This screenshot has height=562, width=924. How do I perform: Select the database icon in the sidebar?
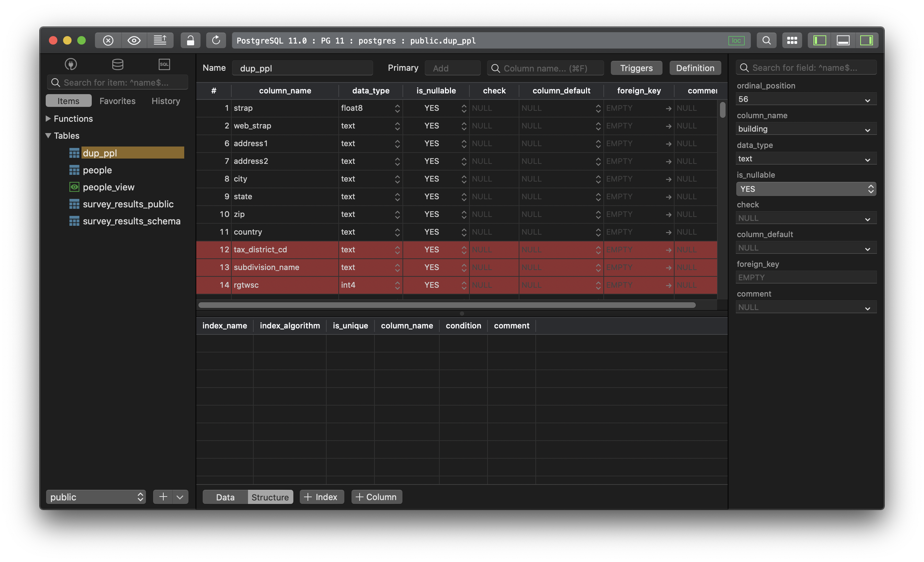pos(117,64)
